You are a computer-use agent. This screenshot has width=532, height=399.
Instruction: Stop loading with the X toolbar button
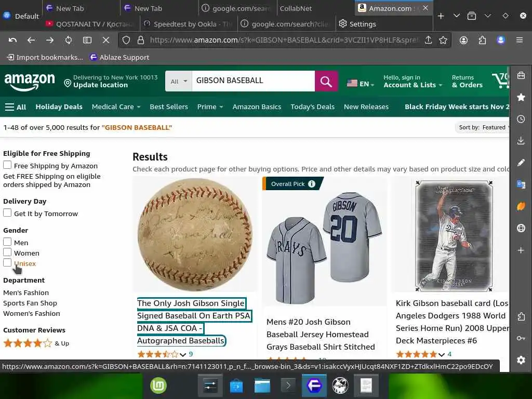106,40
